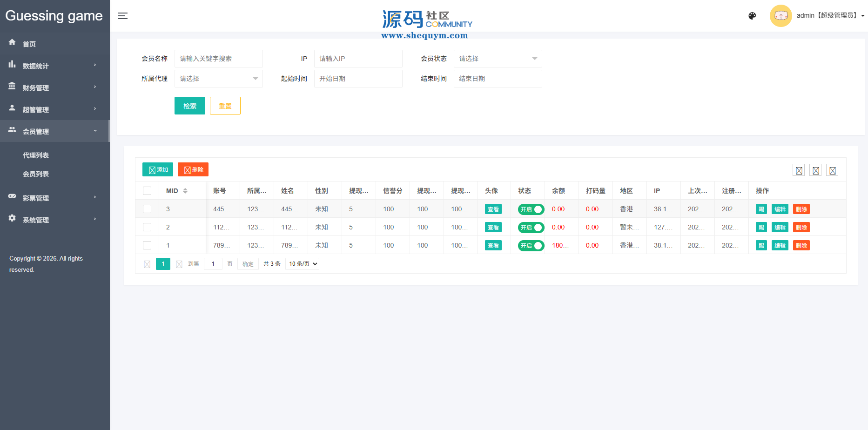Tick the select-all checkbox in table header

pos(147,191)
